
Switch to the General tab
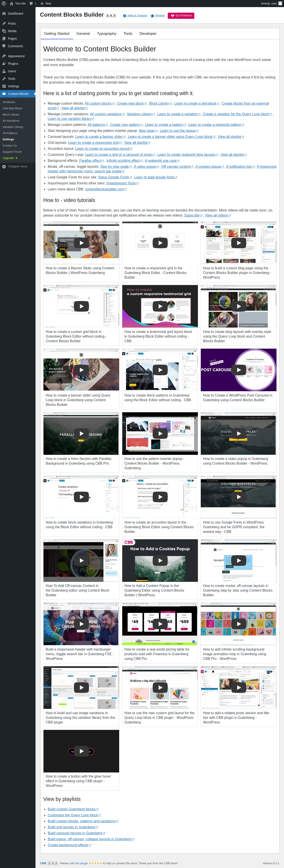coord(83,34)
